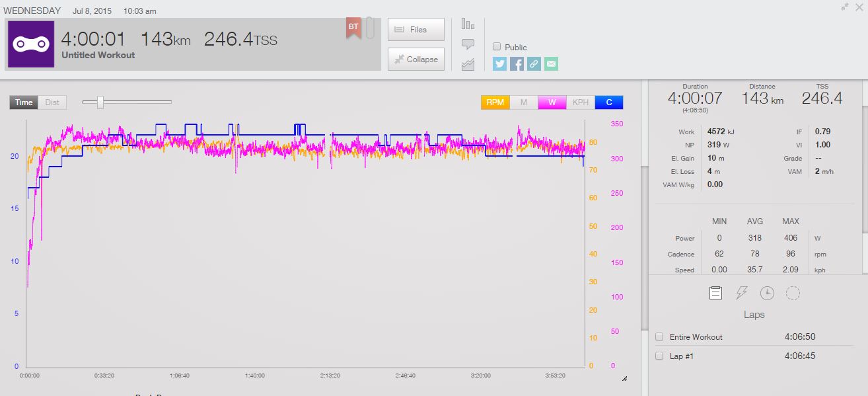This screenshot has height=396, width=868.
Task: Click the Speed AVG 35.7 cell
Action: click(754, 270)
